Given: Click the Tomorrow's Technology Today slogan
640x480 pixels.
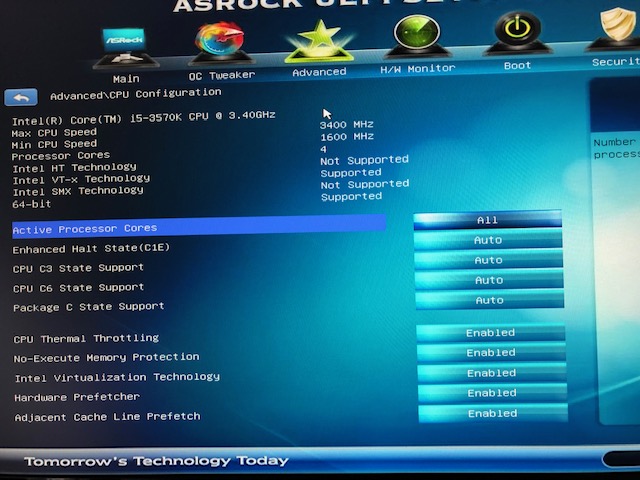Looking at the screenshot, I should (156, 461).
